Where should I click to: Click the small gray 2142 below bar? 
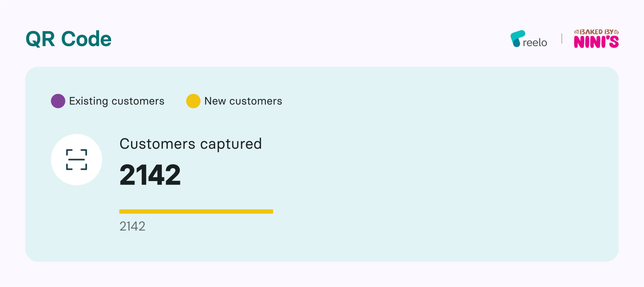132,226
